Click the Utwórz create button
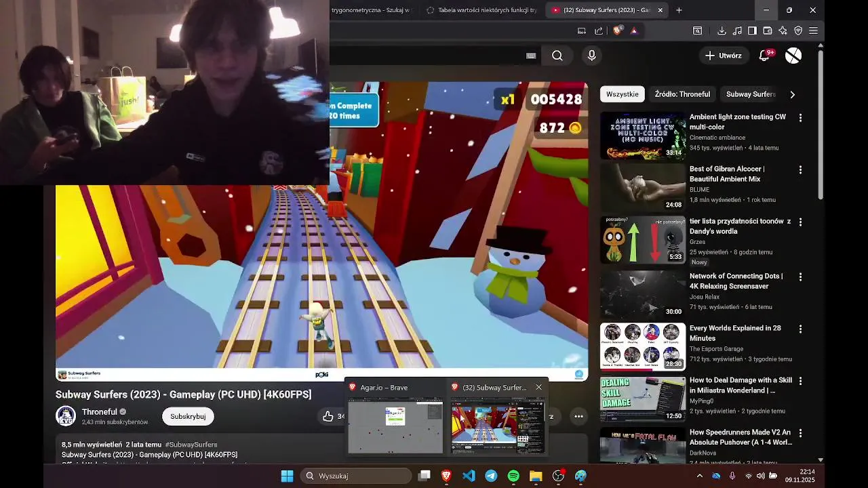The height and width of the screenshot is (488, 868). (724, 56)
